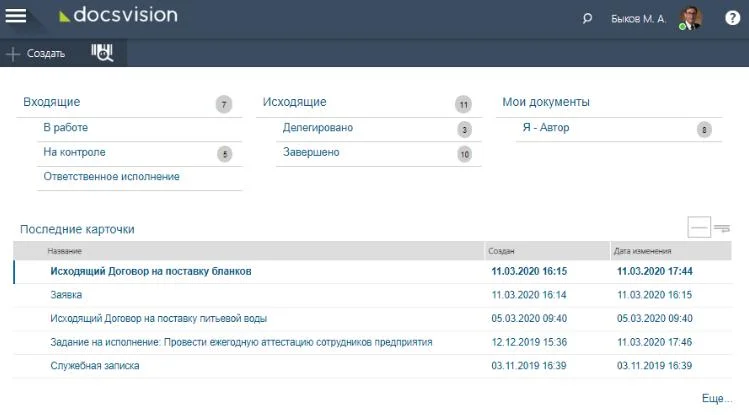
Task: Open the Исходящие folder
Action: pyautogui.click(x=295, y=102)
